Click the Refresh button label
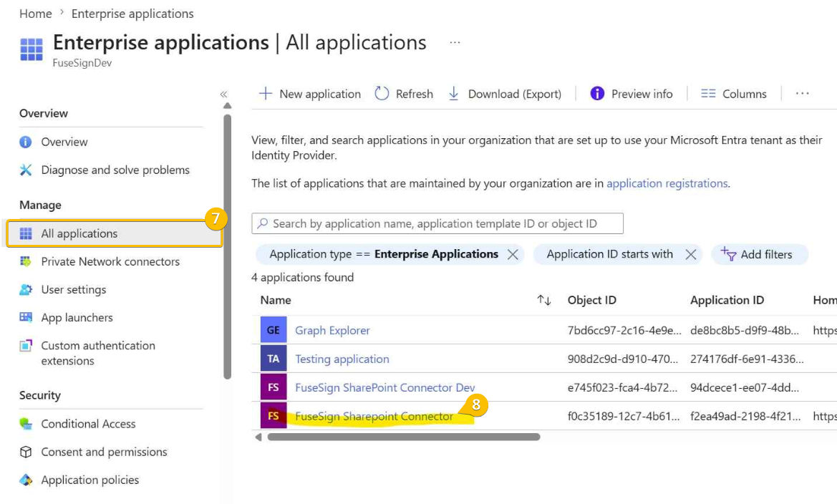Image resolution: width=837 pixels, height=504 pixels. pos(415,94)
